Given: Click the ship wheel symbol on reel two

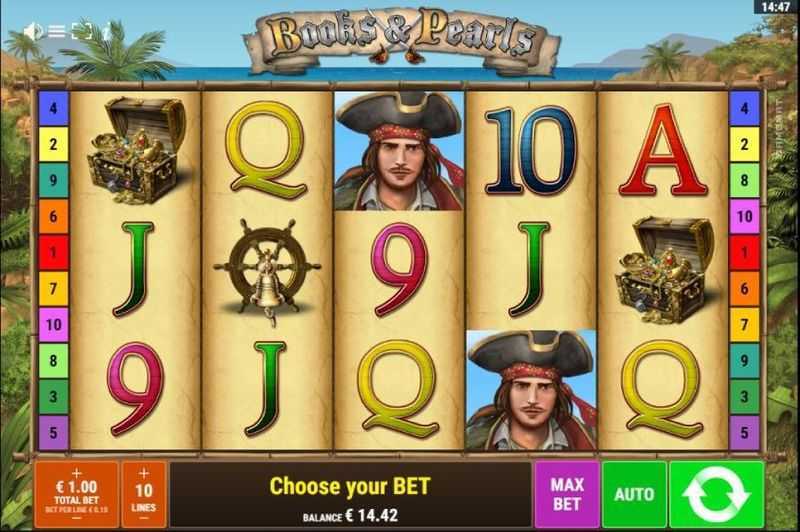Looking at the screenshot, I should click(x=267, y=270).
